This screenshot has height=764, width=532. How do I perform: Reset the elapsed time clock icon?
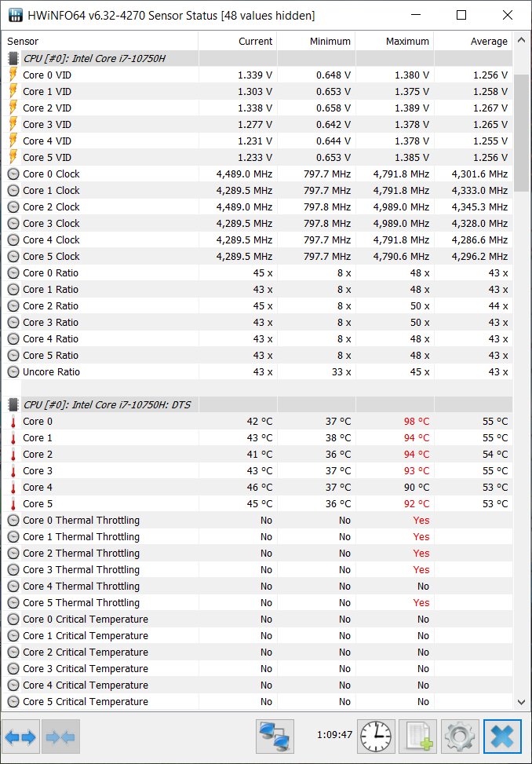pyautogui.click(x=376, y=737)
